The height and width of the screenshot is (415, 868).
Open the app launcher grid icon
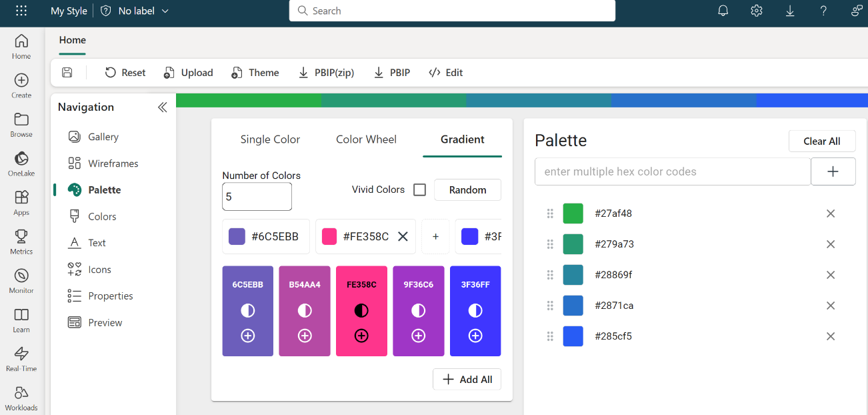[21, 11]
